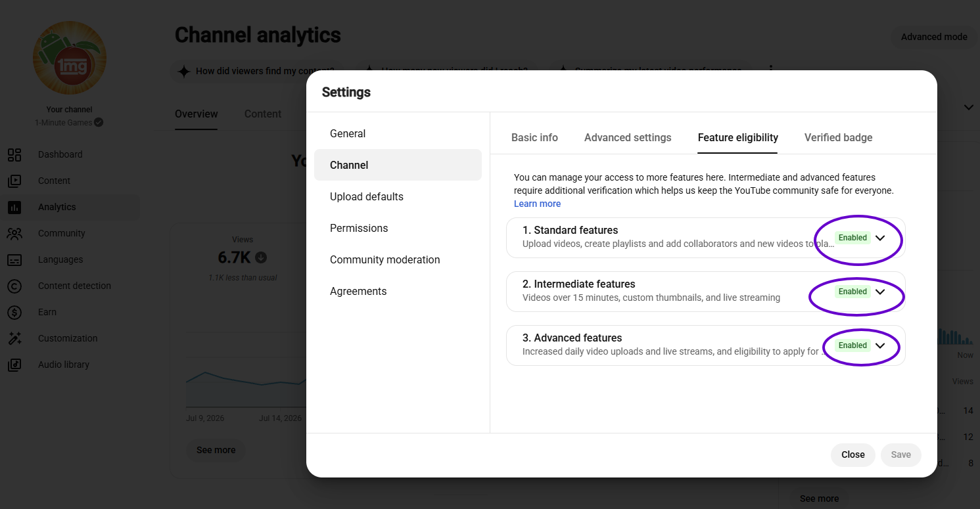Image resolution: width=980 pixels, height=509 pixels.
Task: Open the Dashboard icon in the sidebar
Action: tap(14, 154)
